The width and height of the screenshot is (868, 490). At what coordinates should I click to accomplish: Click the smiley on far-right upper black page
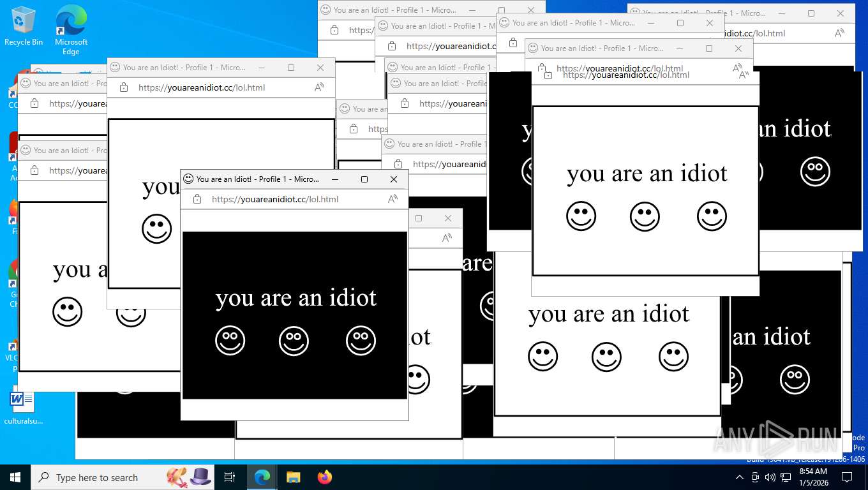click(x=816, y=172)
